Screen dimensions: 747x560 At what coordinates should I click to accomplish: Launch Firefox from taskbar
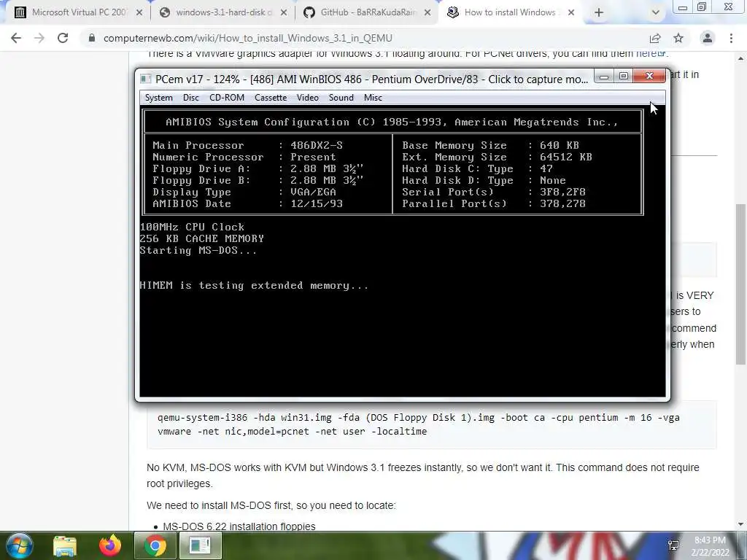tap(110, 545)
